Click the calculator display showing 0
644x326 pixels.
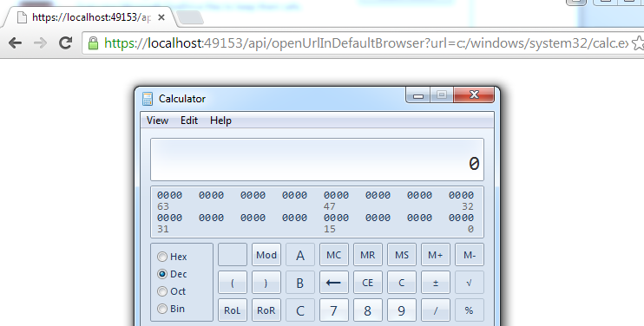[317, 160]
